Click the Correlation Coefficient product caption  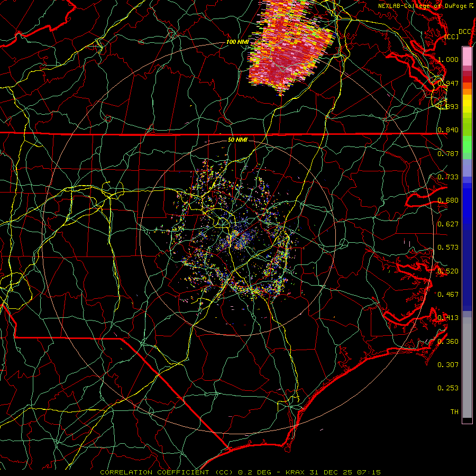(241, 472)
